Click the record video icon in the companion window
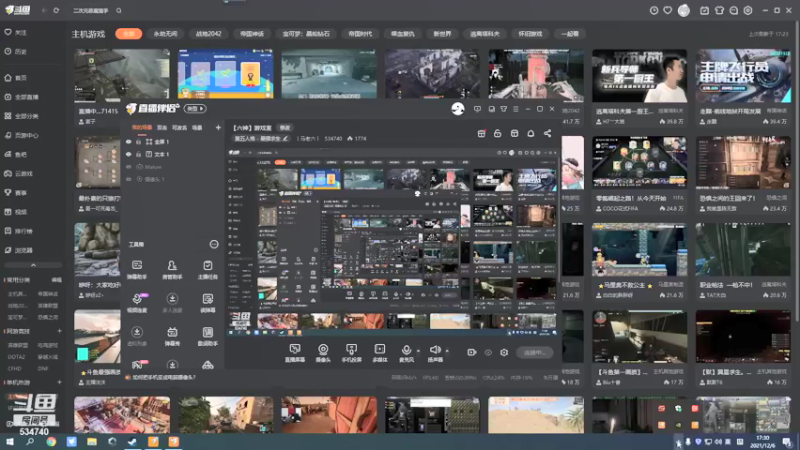The width and height of the screenshot is (800, 450). (471, 352)
